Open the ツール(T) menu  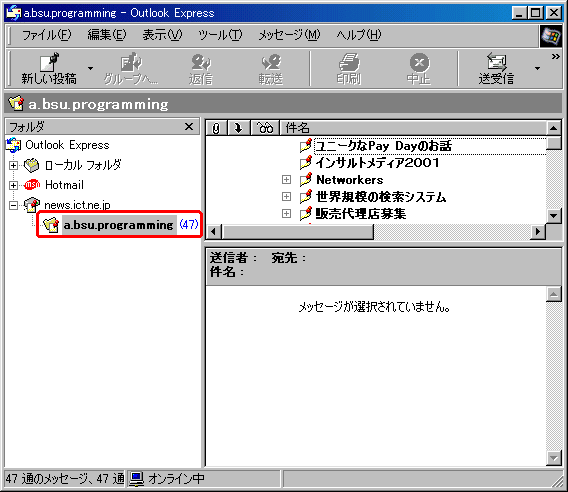[x=220, y=35]
